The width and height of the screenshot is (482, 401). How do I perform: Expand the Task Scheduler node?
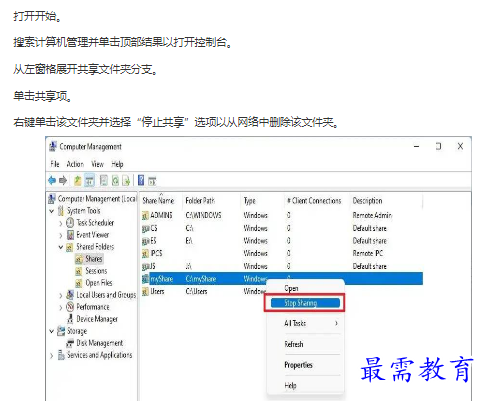[x=61, y=223]
